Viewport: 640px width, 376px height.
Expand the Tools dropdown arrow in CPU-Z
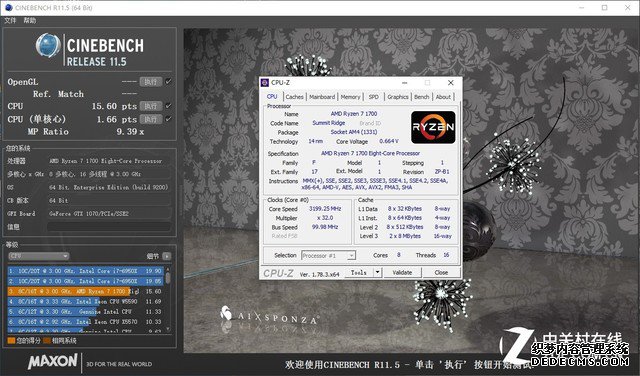click(x=378, y=272)
